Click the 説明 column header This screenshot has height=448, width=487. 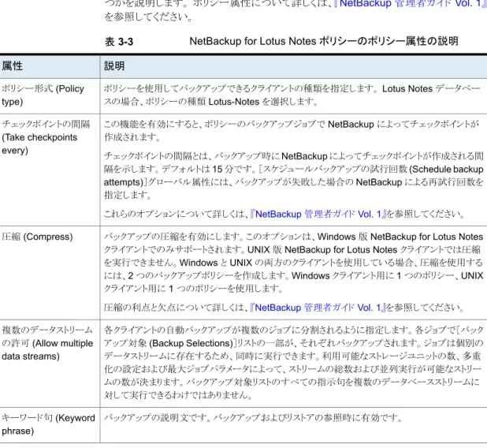tap(114, 66)
